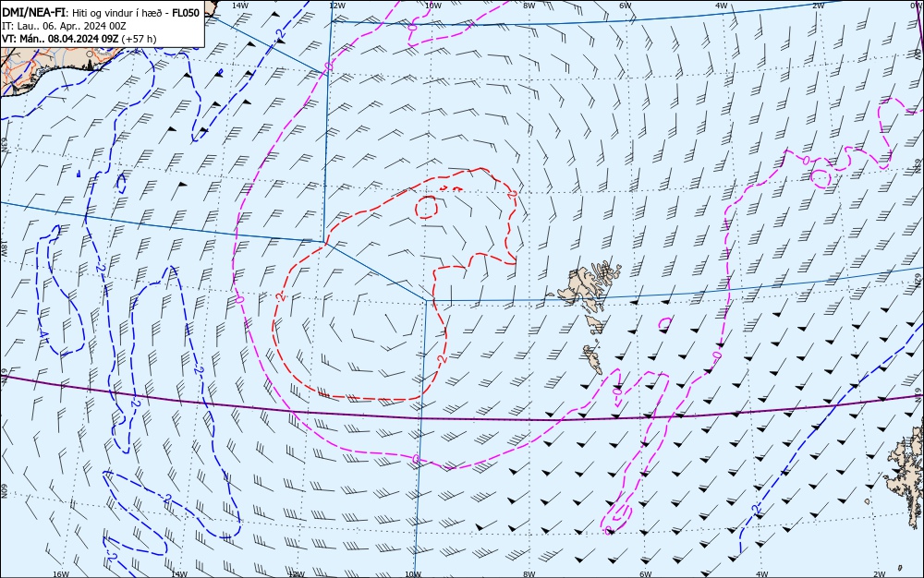Click the 4W longitude label on top edge
The image size is (924, 578).
722,6
